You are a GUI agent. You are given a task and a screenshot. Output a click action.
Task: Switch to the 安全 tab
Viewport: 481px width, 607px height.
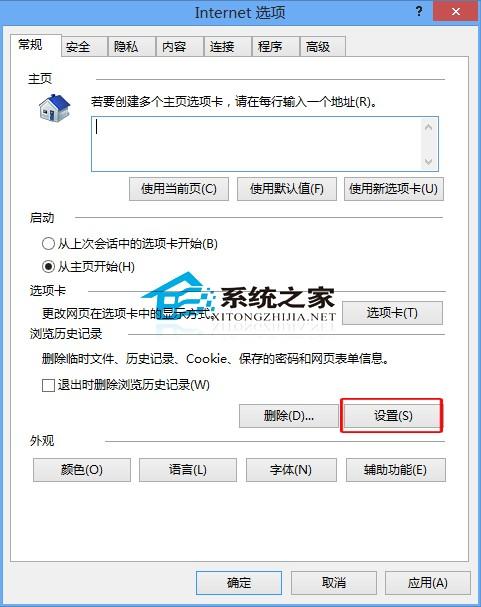(84, 47)
